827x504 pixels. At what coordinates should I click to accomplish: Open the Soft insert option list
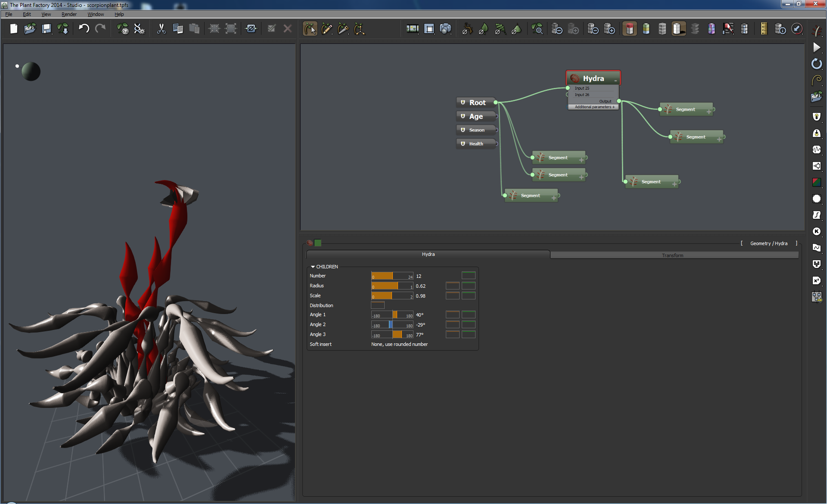click(399, 344)
